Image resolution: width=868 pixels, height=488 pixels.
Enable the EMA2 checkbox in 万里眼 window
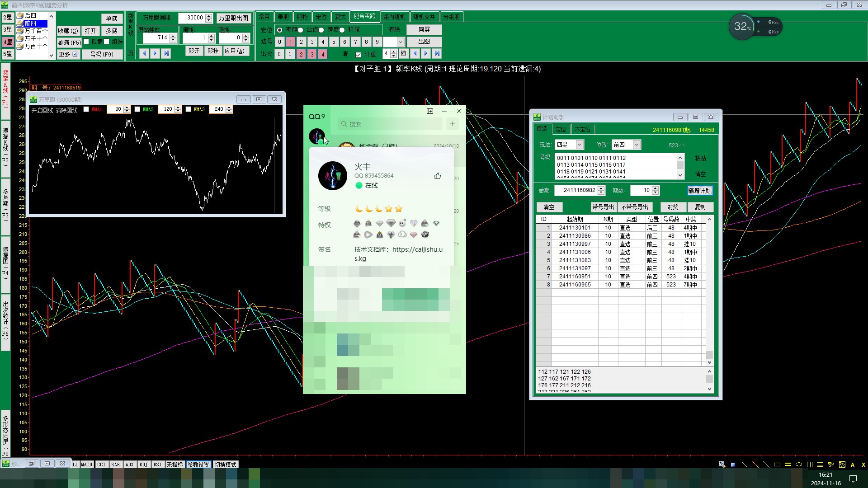click(x=137, y=109)
